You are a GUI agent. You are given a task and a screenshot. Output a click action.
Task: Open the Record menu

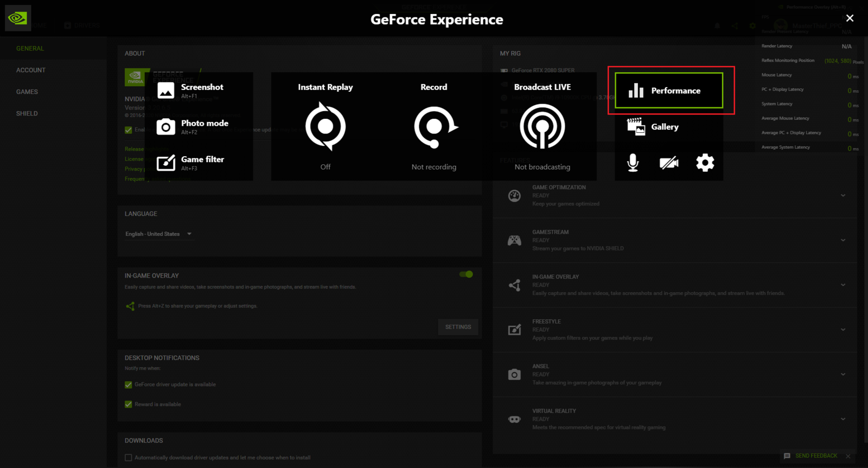(434, 126)
